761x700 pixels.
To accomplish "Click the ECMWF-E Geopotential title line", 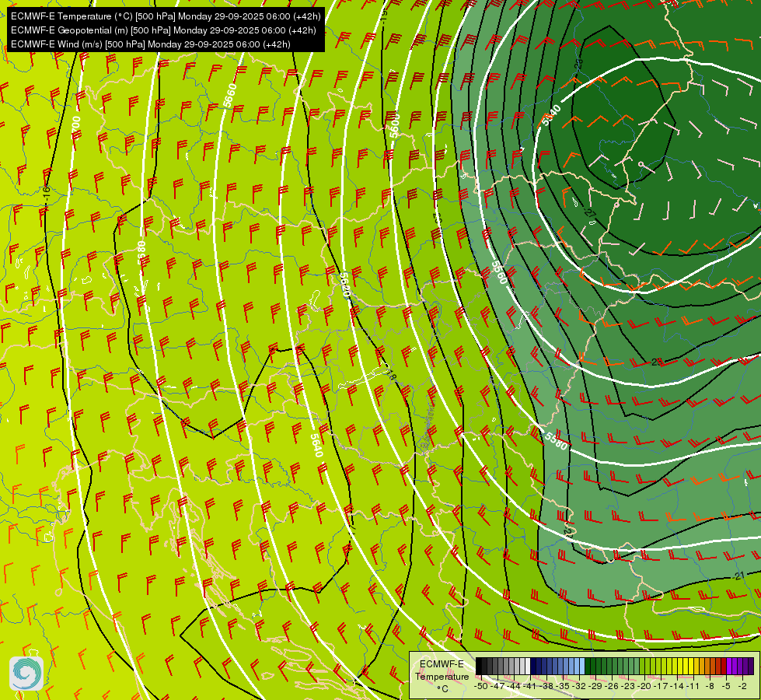I will coord(163,30).
